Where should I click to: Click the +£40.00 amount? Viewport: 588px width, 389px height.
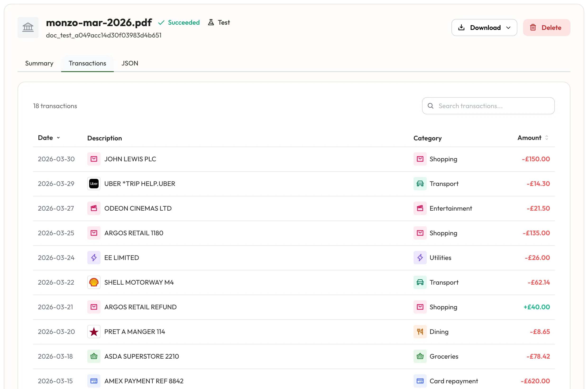pyautogui.click(x=537, y=307)
